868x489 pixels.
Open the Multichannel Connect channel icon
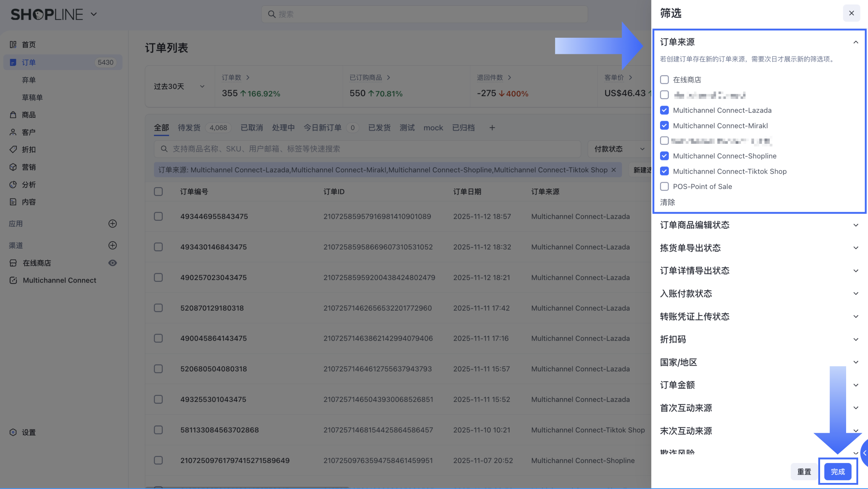tap(13, 280)
